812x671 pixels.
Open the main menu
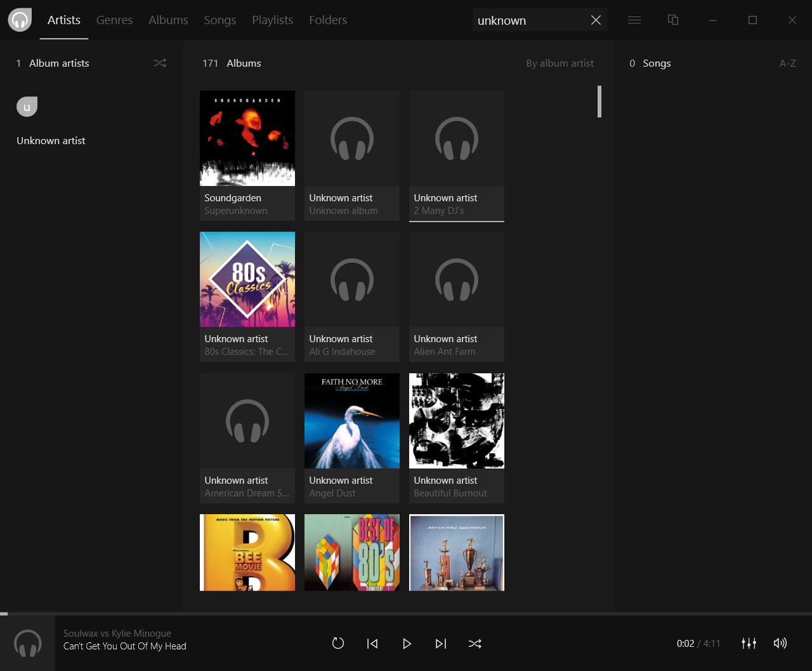[634, 20]
